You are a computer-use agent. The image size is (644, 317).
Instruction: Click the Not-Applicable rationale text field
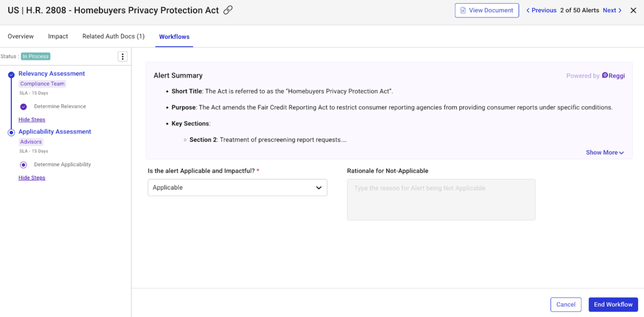441,199
